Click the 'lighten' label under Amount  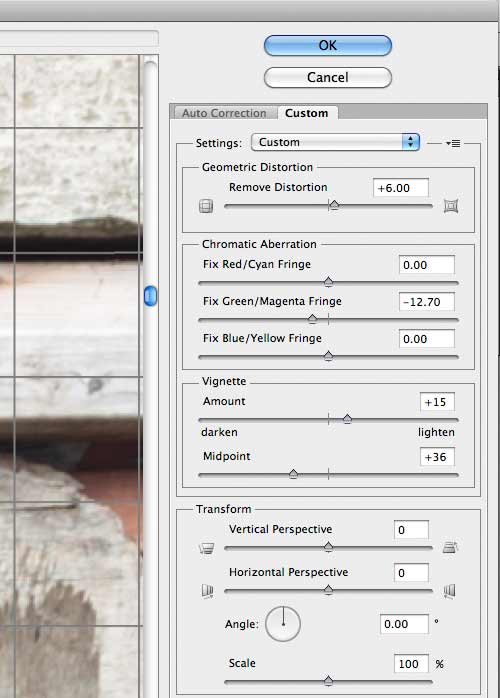(x=436, y=432)
